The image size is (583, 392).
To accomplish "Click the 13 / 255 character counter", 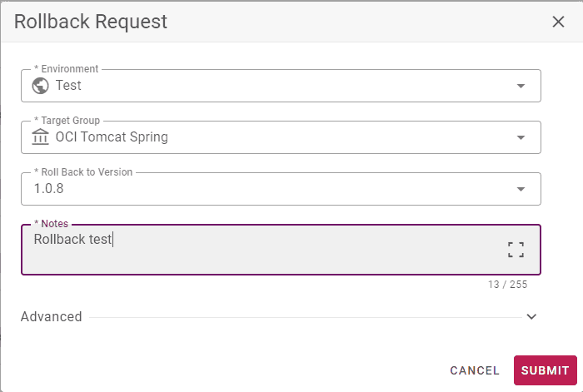I will click(507, 285).
